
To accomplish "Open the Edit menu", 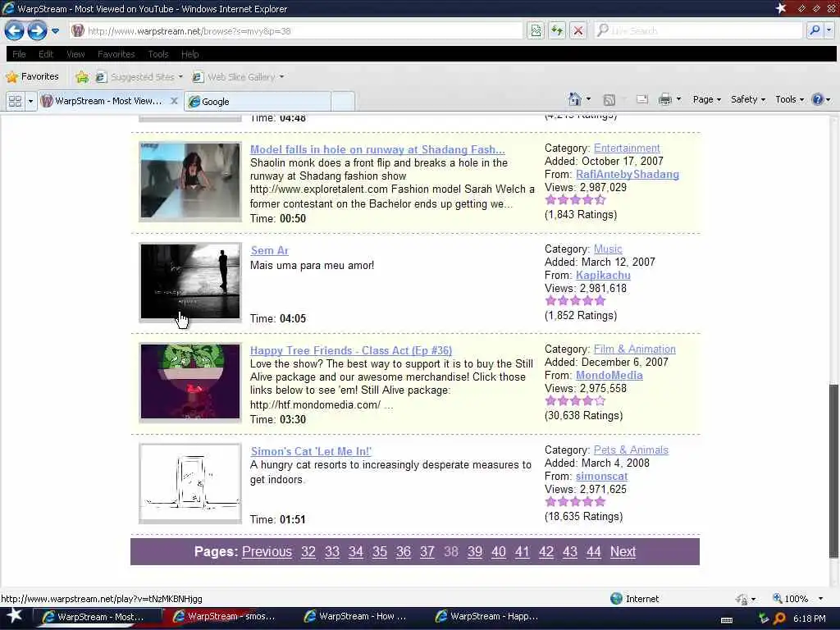I will coord(46,54).
